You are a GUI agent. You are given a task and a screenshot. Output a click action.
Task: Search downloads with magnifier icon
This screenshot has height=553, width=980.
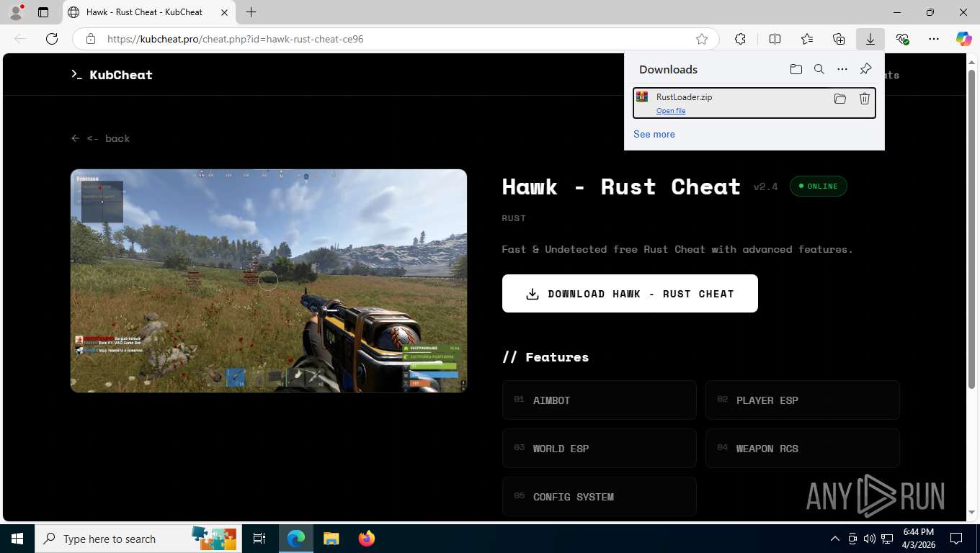click(819, 69)
